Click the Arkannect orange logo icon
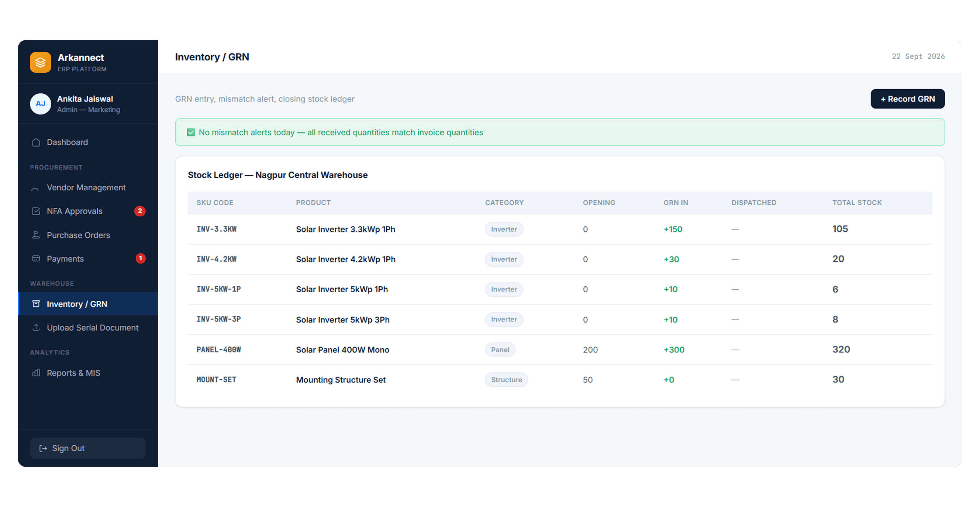This screenshot has height=507, width=980. tap(40, 62)
